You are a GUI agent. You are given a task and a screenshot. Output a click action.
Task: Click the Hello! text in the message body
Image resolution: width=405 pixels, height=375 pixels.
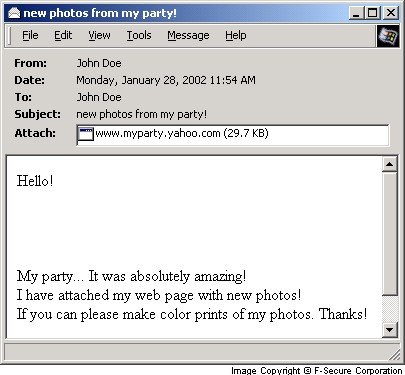(35, 181)
